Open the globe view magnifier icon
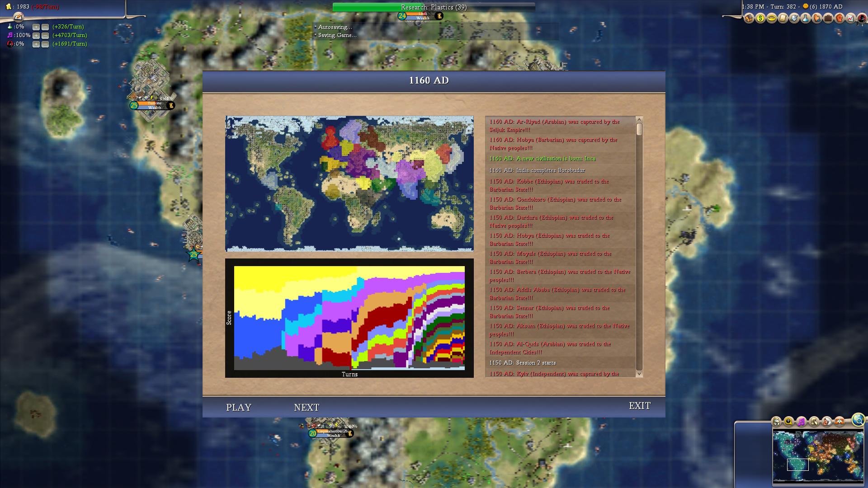868x488 pixels. 859,420
